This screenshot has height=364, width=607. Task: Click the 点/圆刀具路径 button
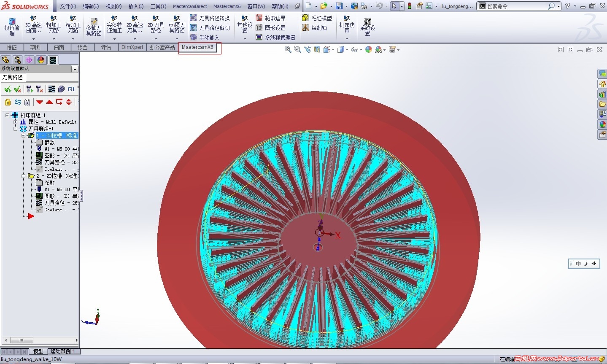click(x=177, y=27)
